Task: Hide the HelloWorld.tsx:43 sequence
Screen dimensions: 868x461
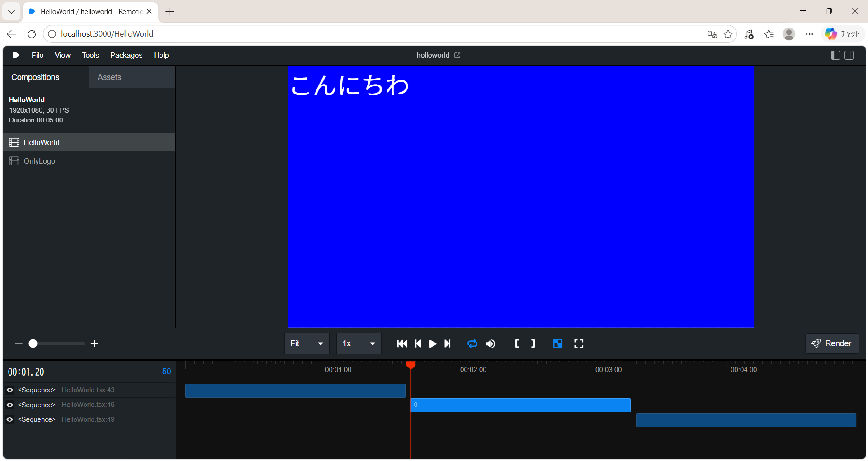Action: point(9,390)
